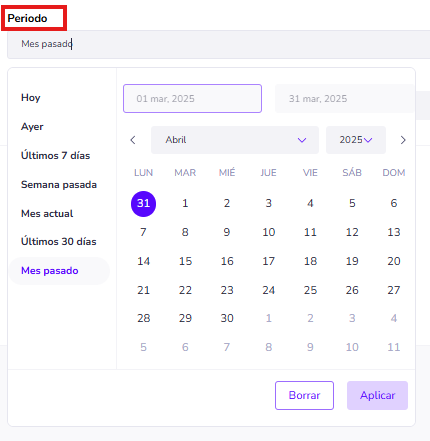Image resolution: width=430 pixels, height=441 pixels.
Task: Click the Aplicar button
Action: [x=377, y=395]
